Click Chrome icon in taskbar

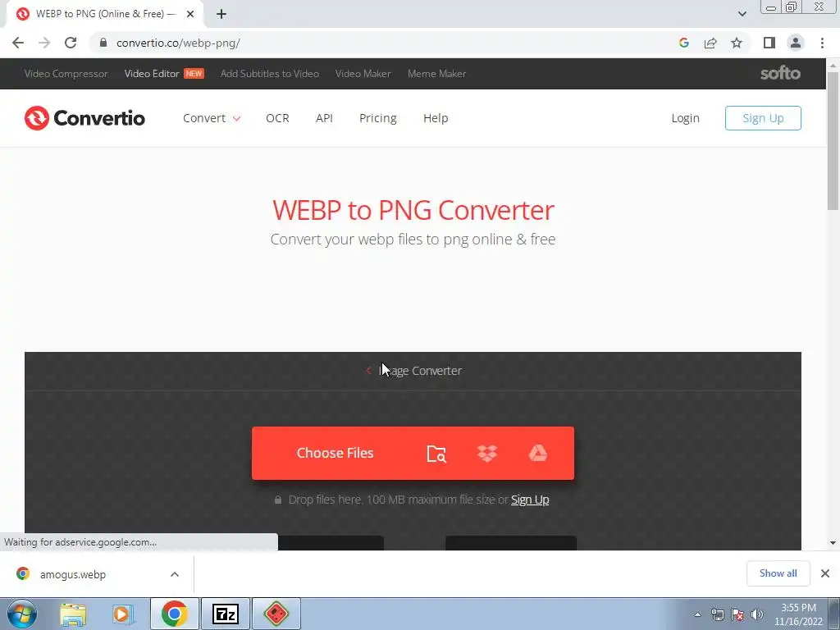tap(174, 614)
